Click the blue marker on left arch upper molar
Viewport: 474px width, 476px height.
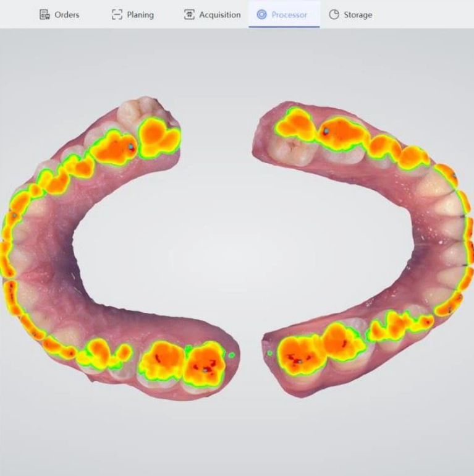click(131, 147)
